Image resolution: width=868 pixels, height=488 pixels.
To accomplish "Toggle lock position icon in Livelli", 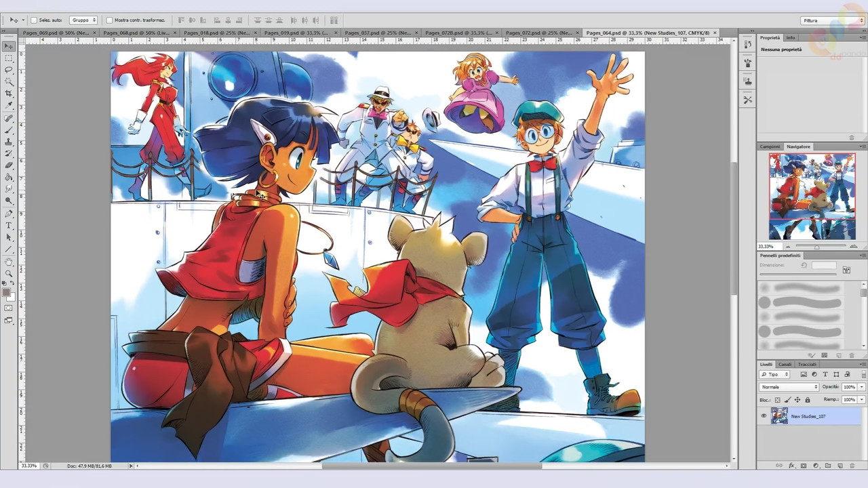I will [797, 400].
